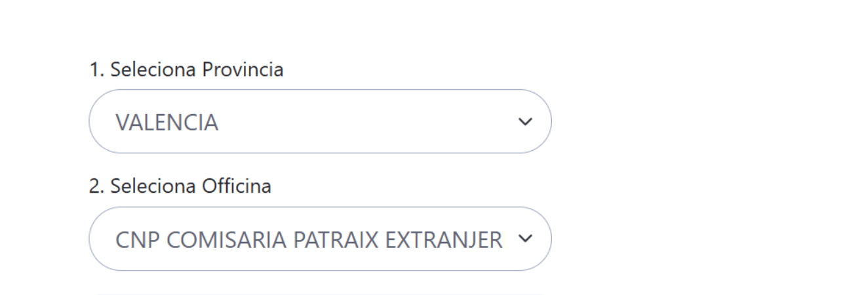Show office options via the PATRAIX EXTRANJER chevron

point(525,239)
